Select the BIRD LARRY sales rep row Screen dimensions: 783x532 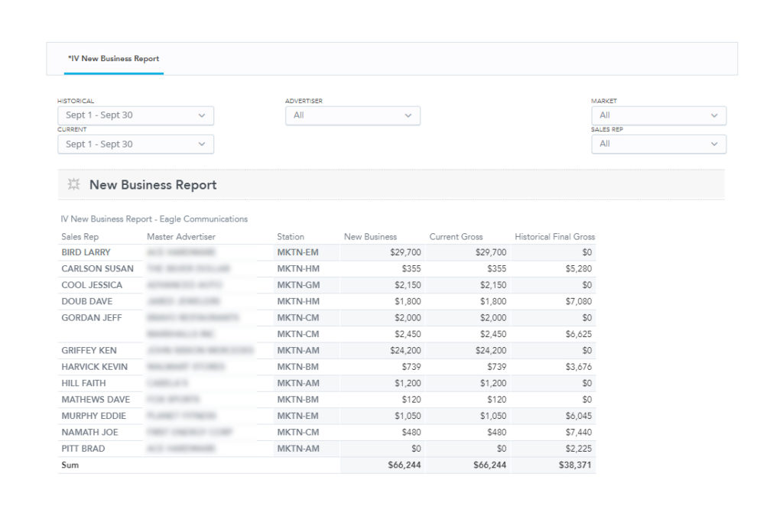pos(327,252)
